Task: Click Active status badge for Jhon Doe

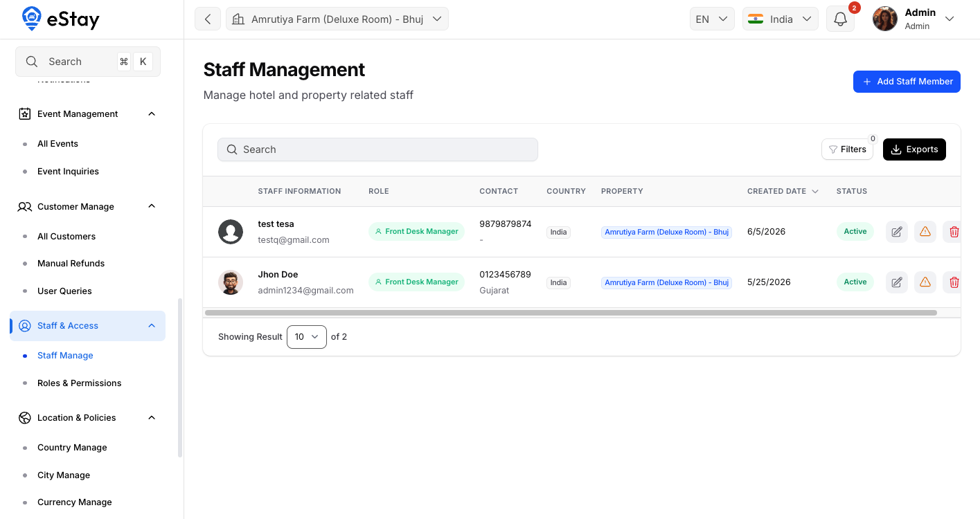Action: point(855,282)
